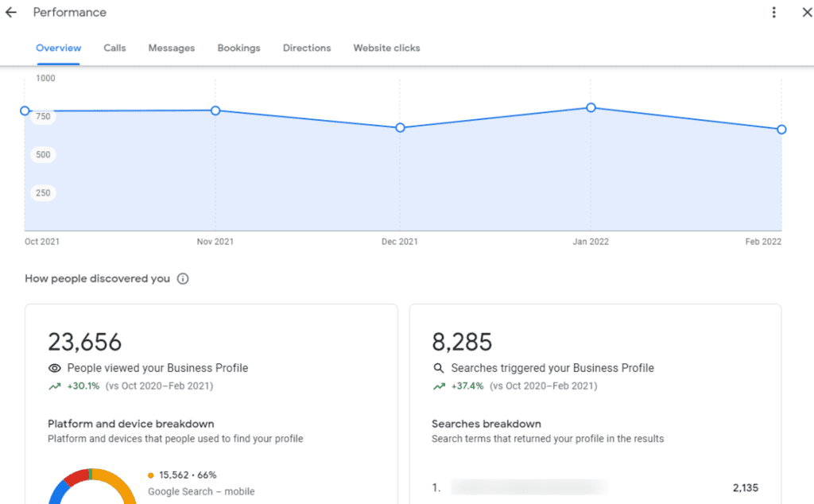Click the orange legend dot beside 15,562
Image resolution: width=814 pixels, height=504 pixels.
(150, 475)
